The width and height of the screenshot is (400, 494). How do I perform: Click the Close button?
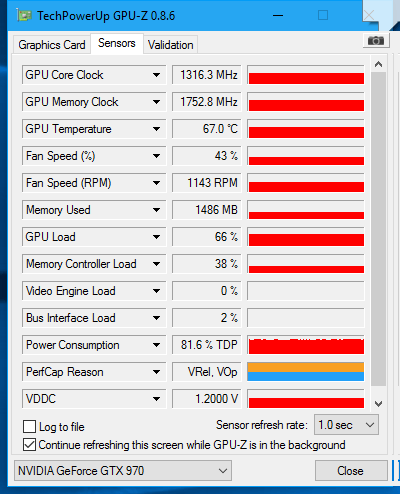[351, 471]
